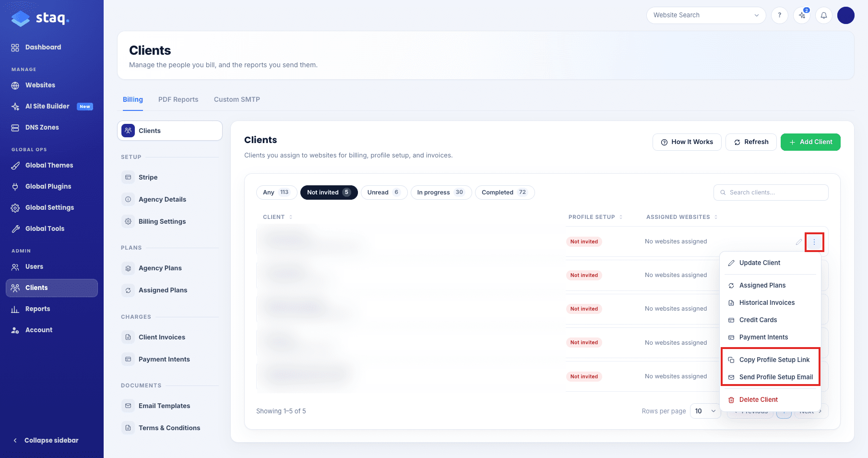Click the help question mark icon
868x458 pixels.
click(x=780, y=15)
